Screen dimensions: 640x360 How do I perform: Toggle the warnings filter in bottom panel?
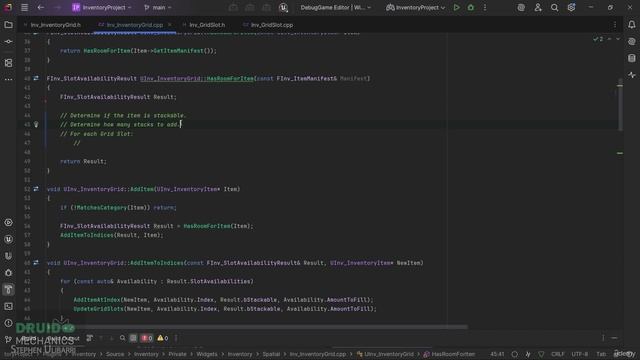[162, 338]
